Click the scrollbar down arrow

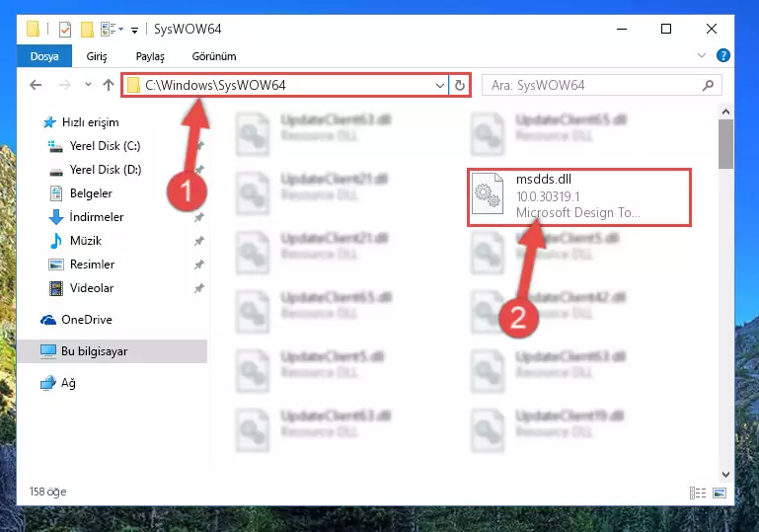tap(725, 475)
